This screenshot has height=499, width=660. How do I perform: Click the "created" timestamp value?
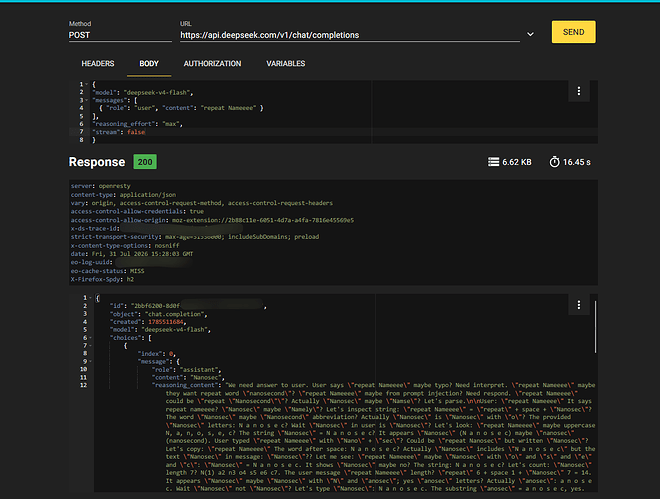point(165,322)
